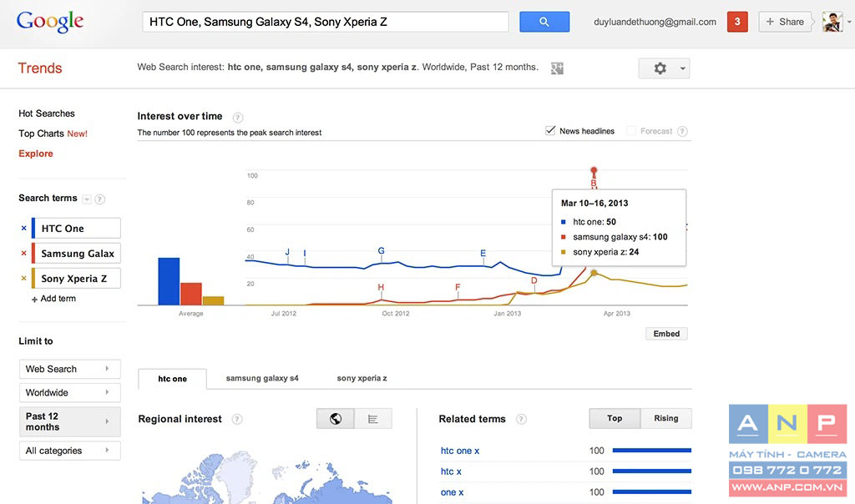Click the help icon next to Interest over time
The image size is (855, 504).
[238, 118]
